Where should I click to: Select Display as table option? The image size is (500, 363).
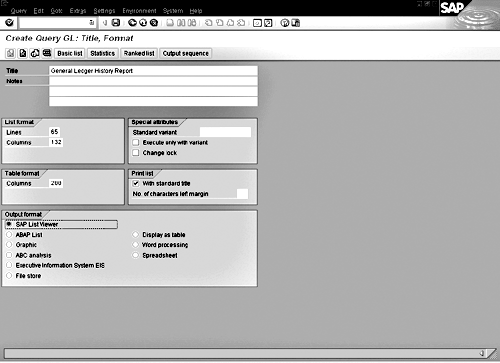coord(135,235)
